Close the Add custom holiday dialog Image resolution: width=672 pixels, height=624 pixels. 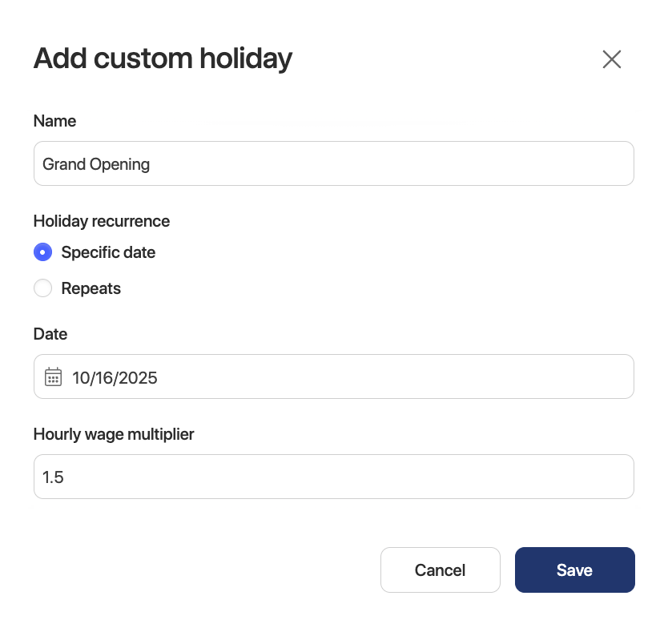611,59
